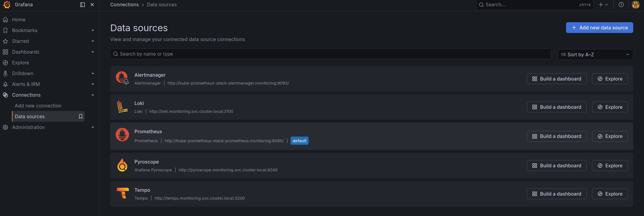Open the Sort by A–Z dropdown

(595, 55)
